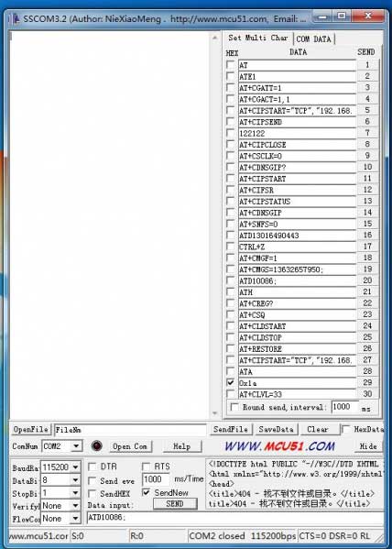
Task: Click the receive area vertical scrollbar down arrow
Action: tap(214, 413)
